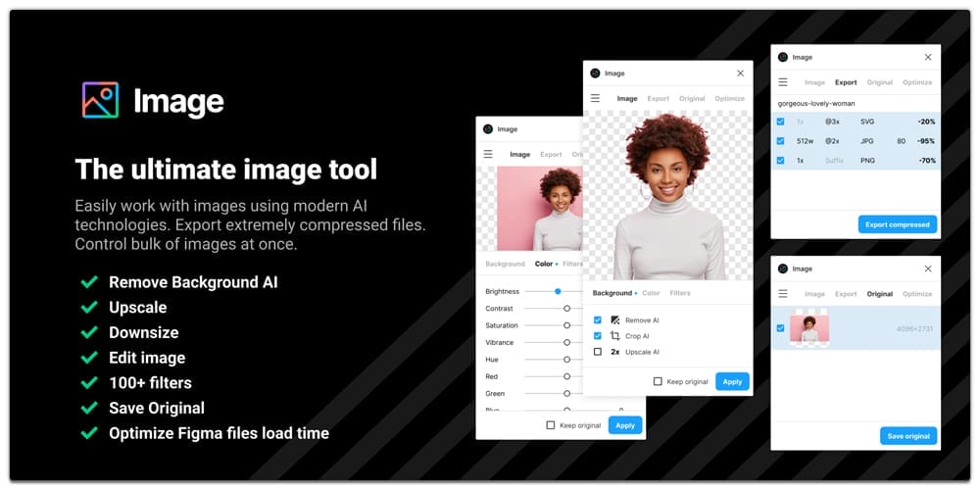Click the Remove AI background icon
Image resolution: width=980 pixels, height=490 pixels.
pyautogui.click(x=615, y=320)
